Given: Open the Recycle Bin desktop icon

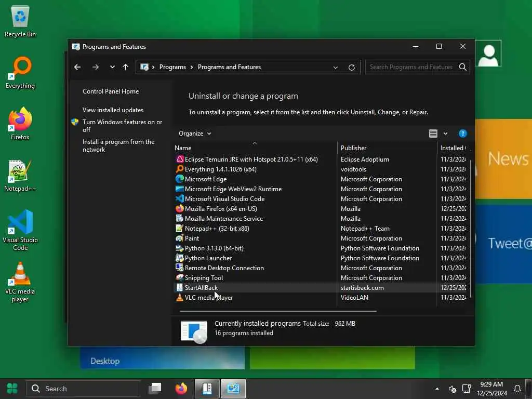Looking at the screenshot, I should click(x=20, y=21).
